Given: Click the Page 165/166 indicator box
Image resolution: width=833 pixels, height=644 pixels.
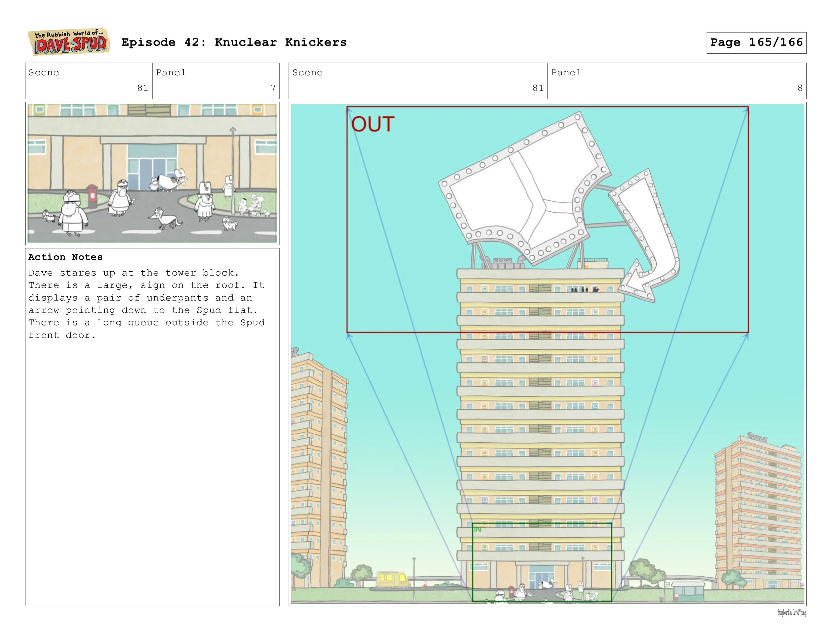Looking at the screenshot, I should tap(756, 42).
